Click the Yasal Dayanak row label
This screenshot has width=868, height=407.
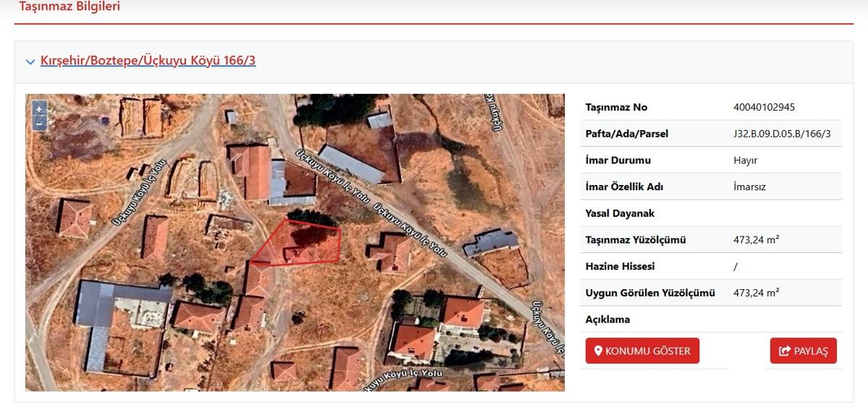click(x=619, y=213)
